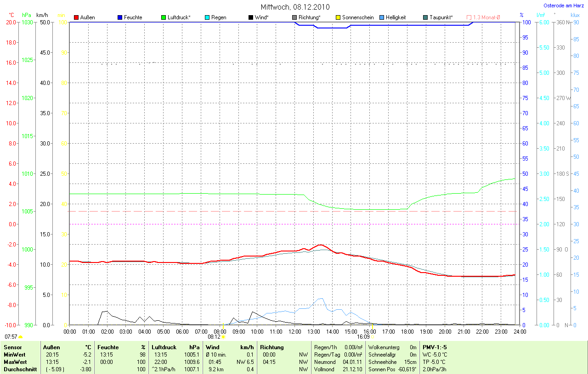Click the gray Richtung legend square
This screenshot has height=374, width=588.
coord(294,17)
